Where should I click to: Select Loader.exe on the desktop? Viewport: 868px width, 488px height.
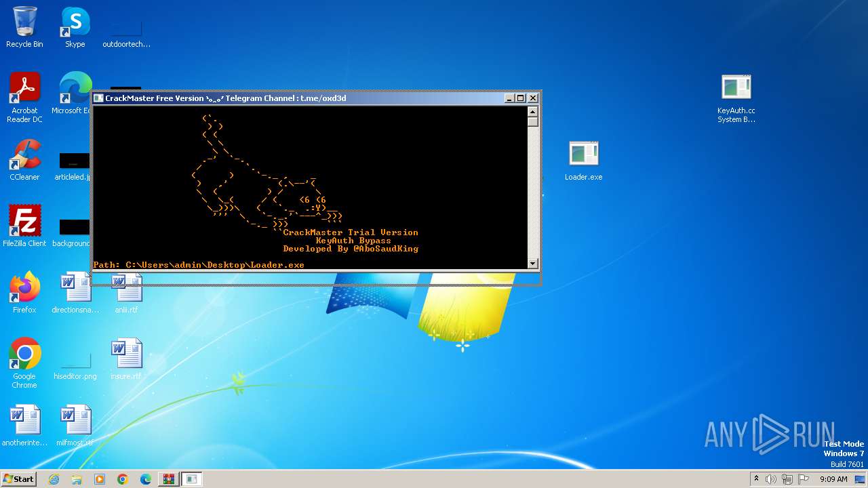[x=583, y=160]
